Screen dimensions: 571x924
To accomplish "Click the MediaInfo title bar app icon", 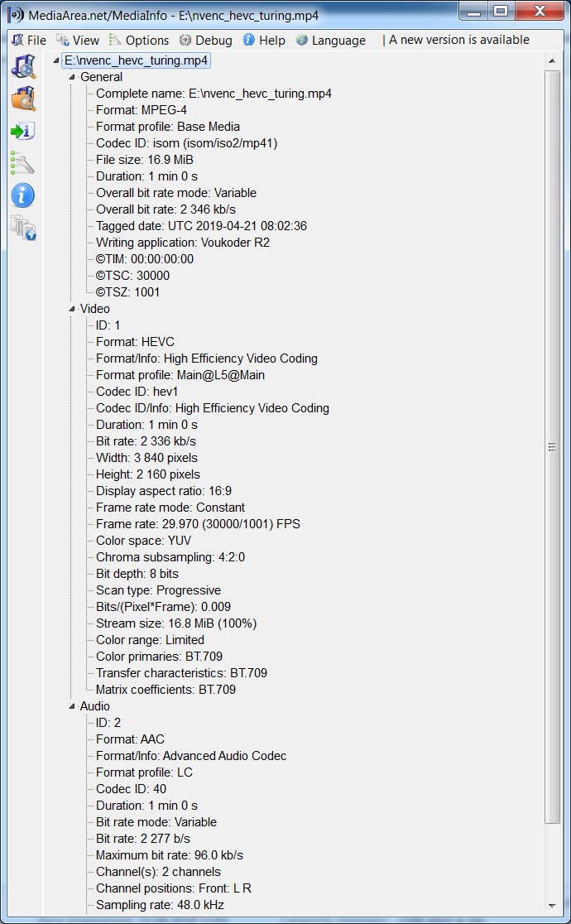I will [16, 15].
